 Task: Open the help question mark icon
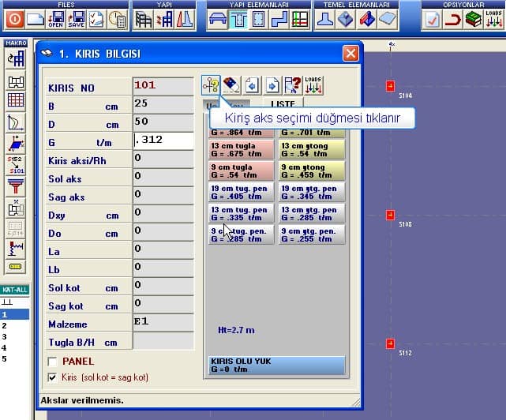[292, 85]
